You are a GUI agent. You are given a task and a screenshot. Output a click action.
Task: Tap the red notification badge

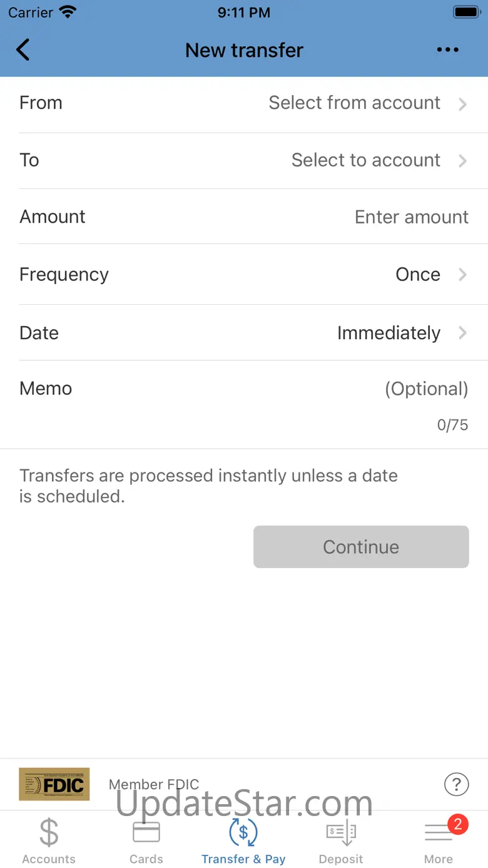pos(458,824)
